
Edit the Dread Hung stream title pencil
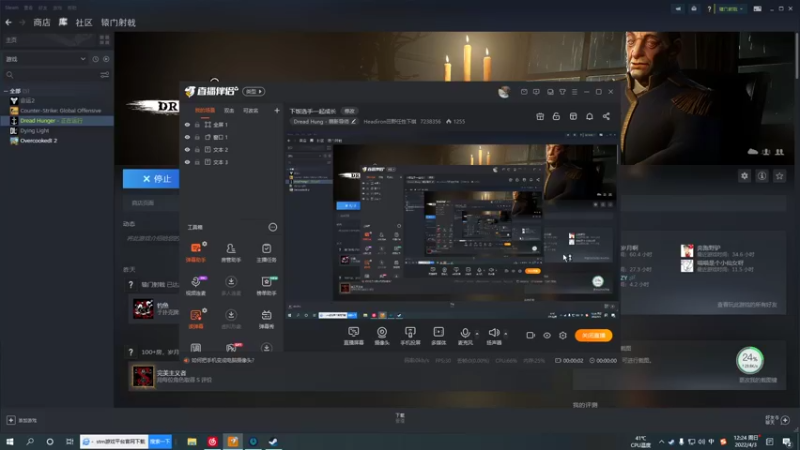click(354, 121)
